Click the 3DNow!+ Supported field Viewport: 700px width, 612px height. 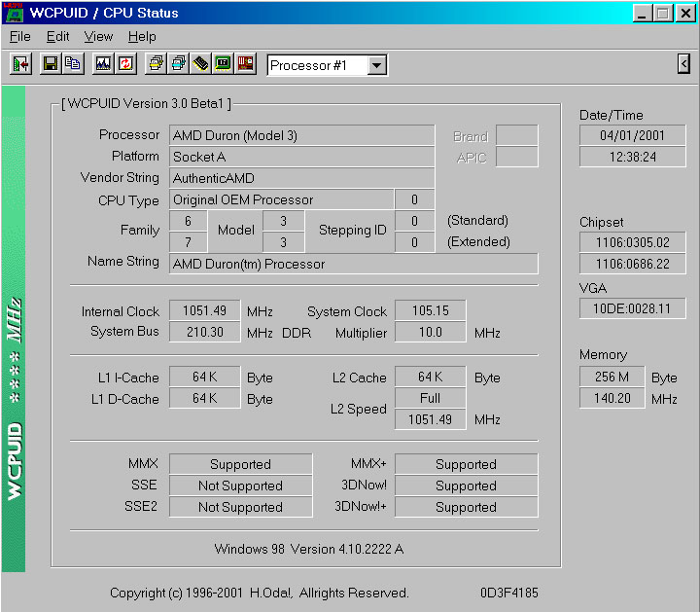tap(466, 507)
